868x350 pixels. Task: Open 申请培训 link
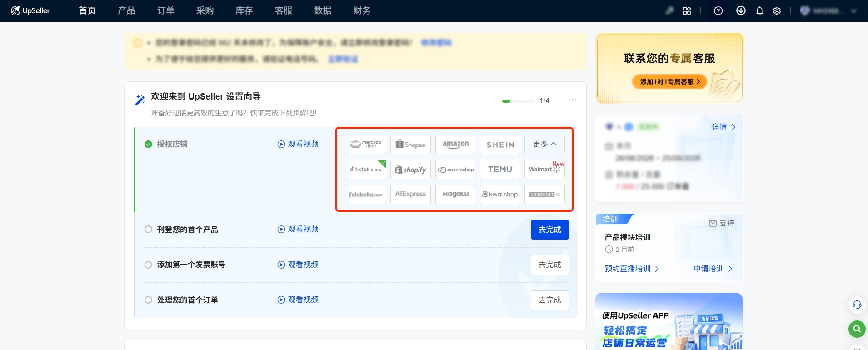(x=713, y=269)
